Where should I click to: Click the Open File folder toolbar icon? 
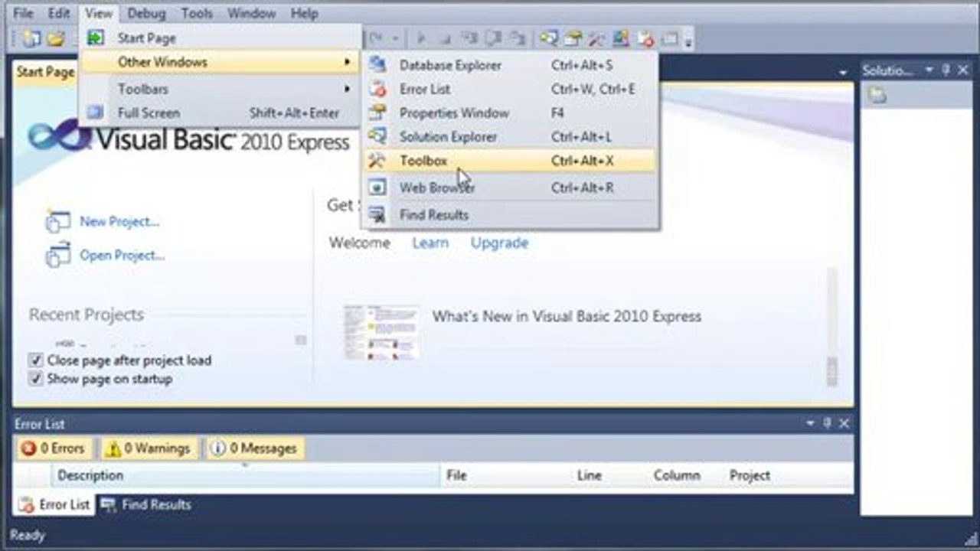[56, 38]
